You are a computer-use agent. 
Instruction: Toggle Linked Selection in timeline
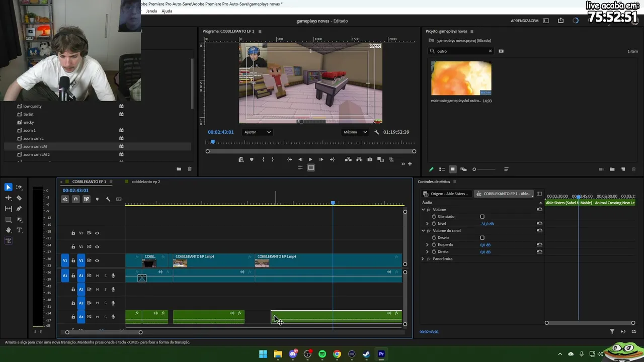pos(87,199)
